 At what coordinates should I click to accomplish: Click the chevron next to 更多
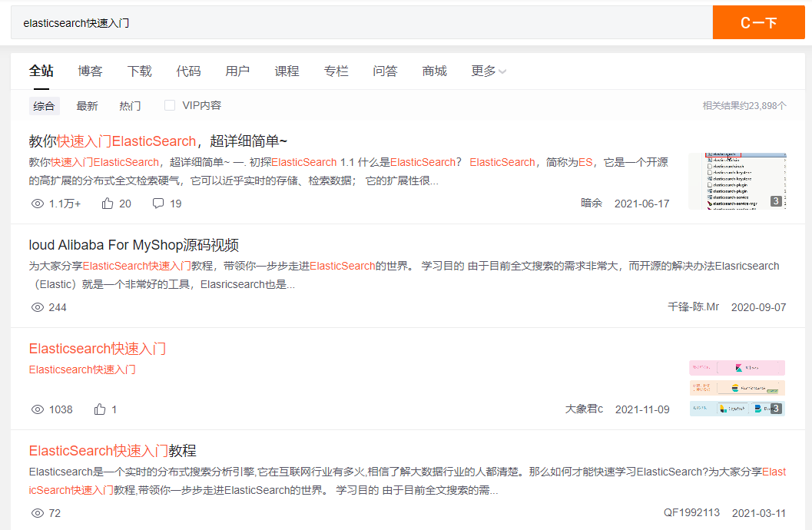point(502,71)
